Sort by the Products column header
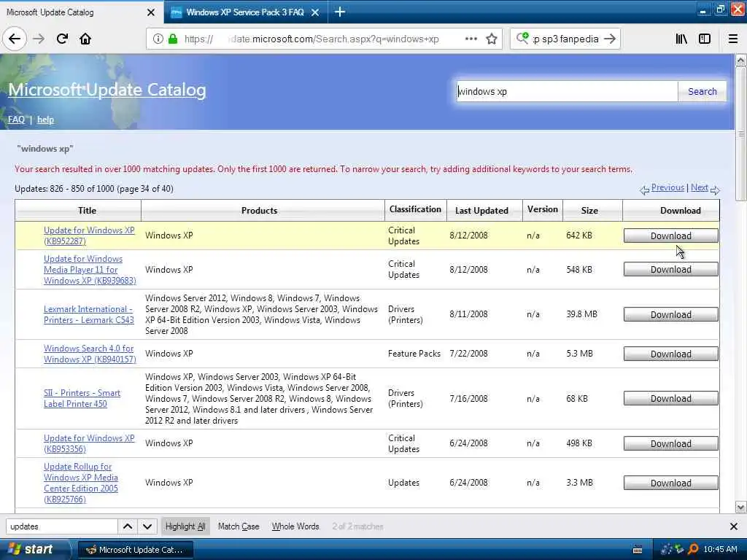The width and height of the screenshot is (747, 560). (x=259, y=211)
